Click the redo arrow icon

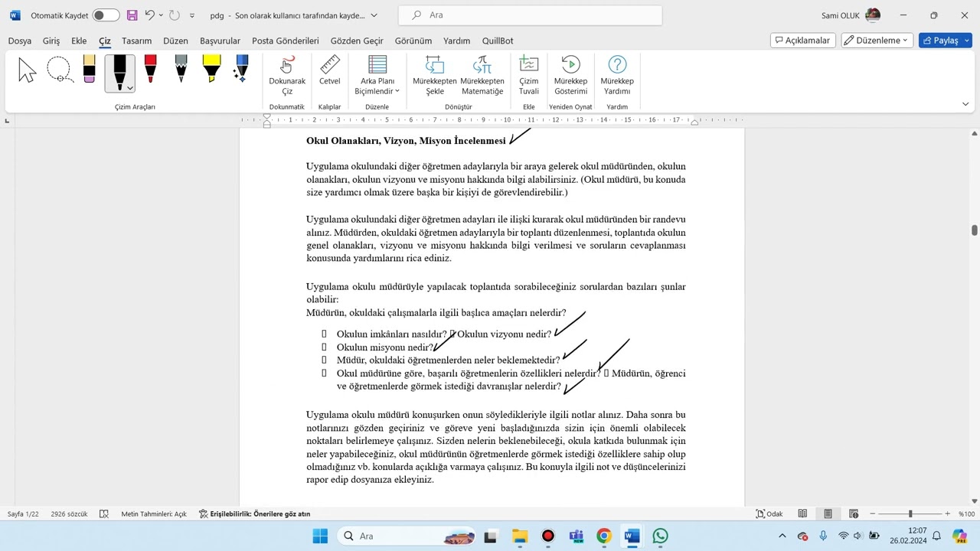[x=175, y=15]
